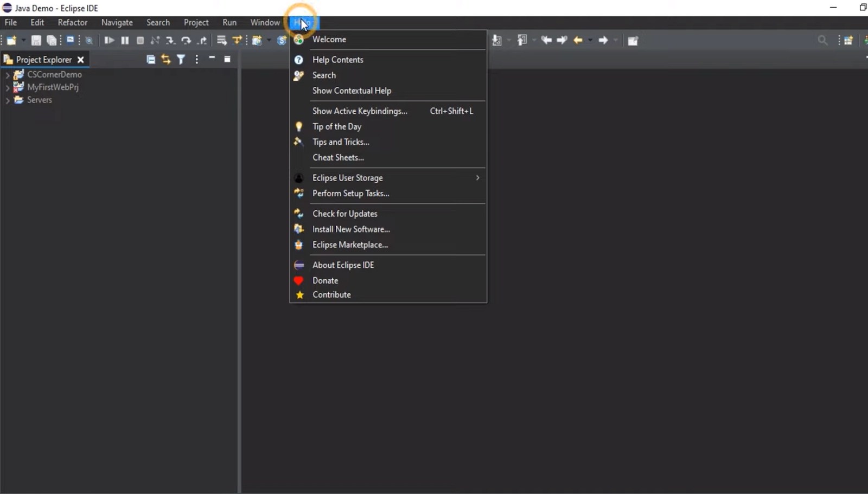Select the Project Explorer tab
The image size is (868, 494).
[x=44, y=60]
